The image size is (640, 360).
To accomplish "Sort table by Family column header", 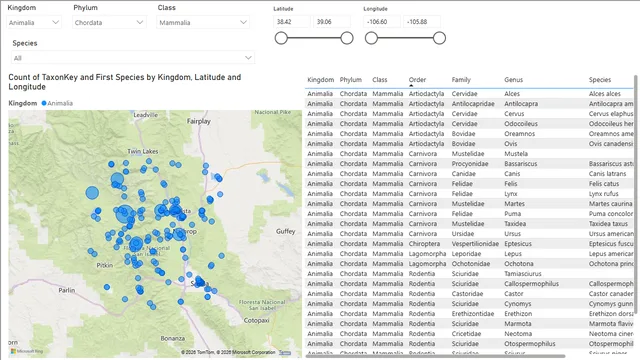I will [461, 80].
